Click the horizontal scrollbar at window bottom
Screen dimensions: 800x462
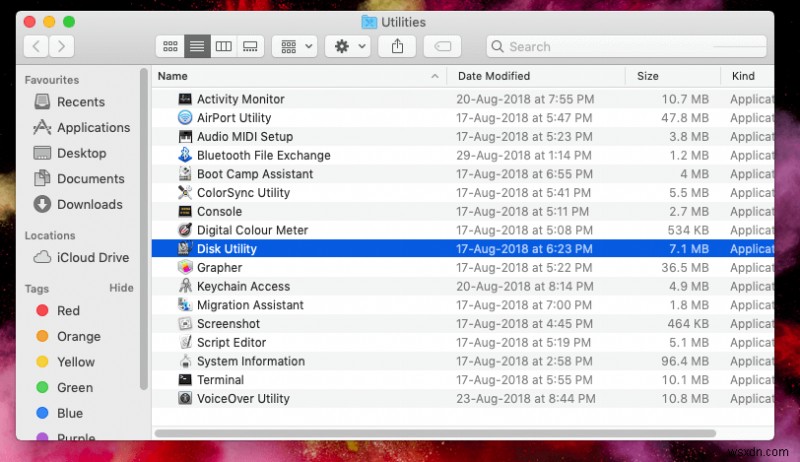click(x=435, y=433)
